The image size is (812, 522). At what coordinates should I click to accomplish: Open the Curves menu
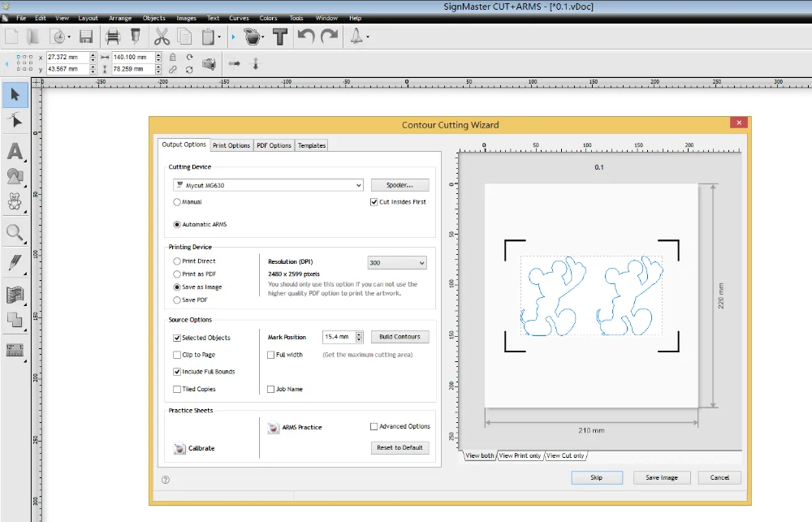click(x=239, y=18)
